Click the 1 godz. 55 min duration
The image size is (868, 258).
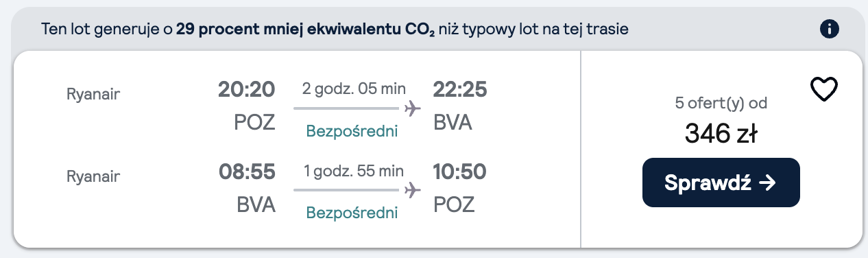354,171
